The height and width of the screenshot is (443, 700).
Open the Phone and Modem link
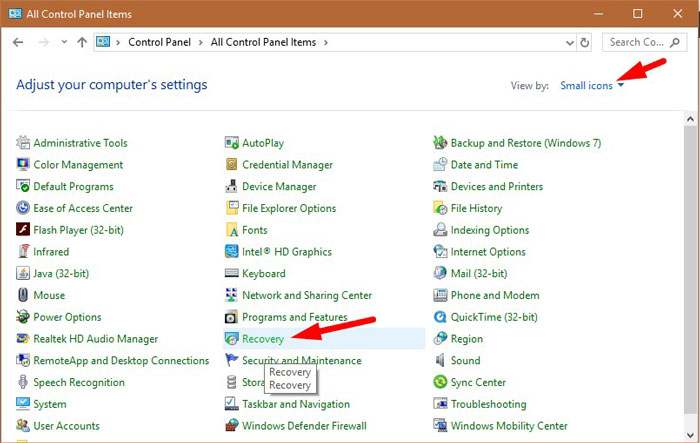point(495,295)
